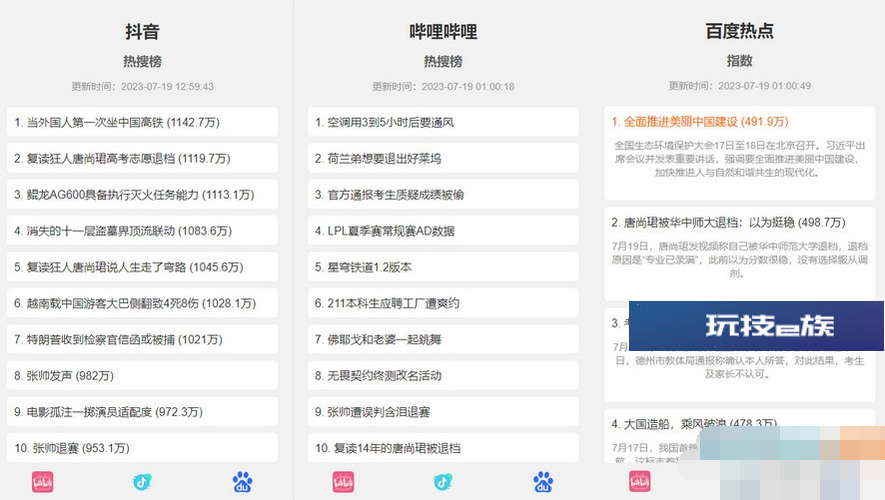Open Baidu headline 全面推进美丽中国建设 (491.9万)
This screenshot has height=500, width=885.
coord(700,121)
